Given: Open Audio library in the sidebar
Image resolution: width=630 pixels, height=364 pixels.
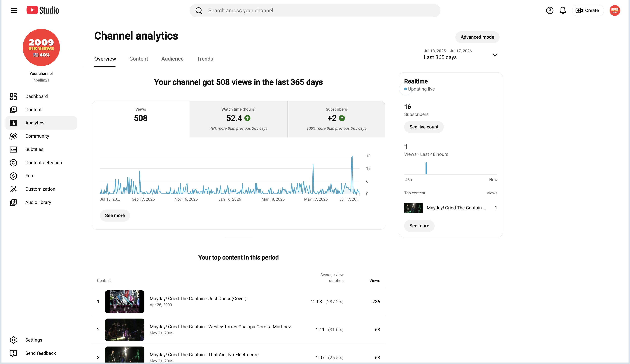Looking at the screenshot, I should (41, 202).
